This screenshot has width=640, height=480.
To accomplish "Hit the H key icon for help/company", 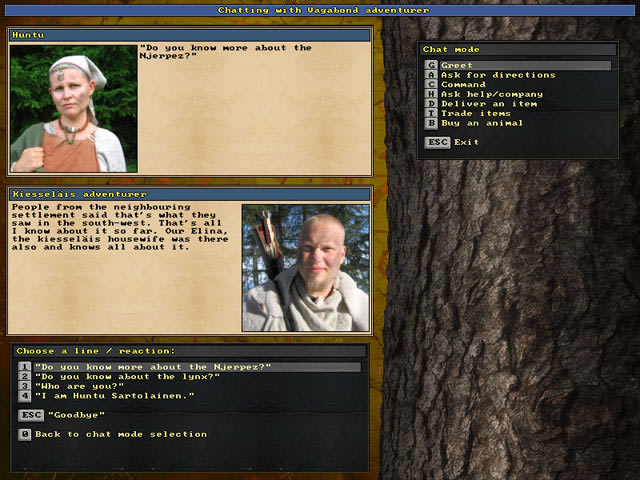I will 431,94.
